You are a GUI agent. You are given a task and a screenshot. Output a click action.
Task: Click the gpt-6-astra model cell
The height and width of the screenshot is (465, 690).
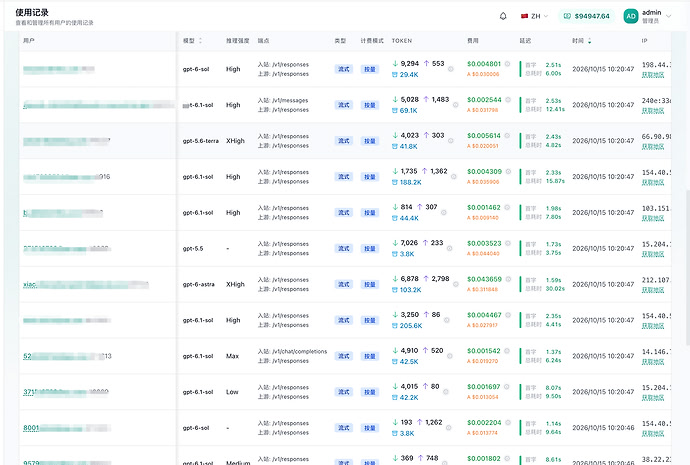pos(198,285)
